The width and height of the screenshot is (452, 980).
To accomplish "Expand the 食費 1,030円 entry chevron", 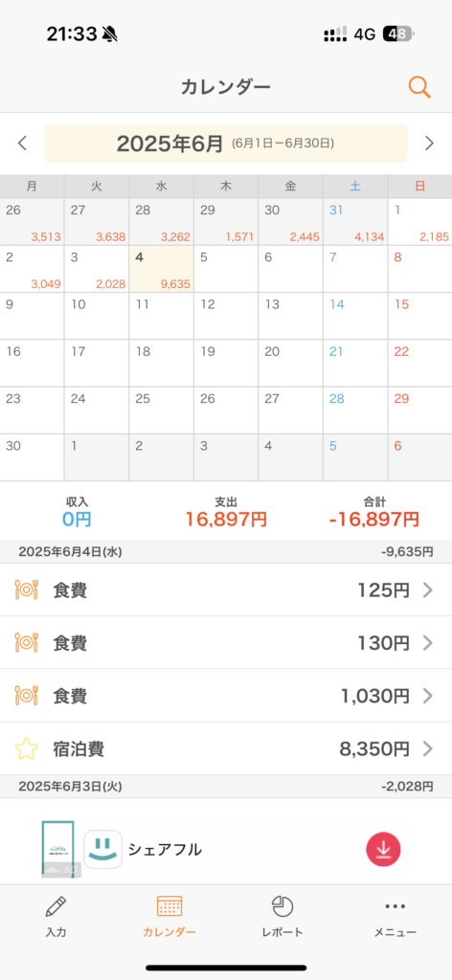I will pos(428,696).
